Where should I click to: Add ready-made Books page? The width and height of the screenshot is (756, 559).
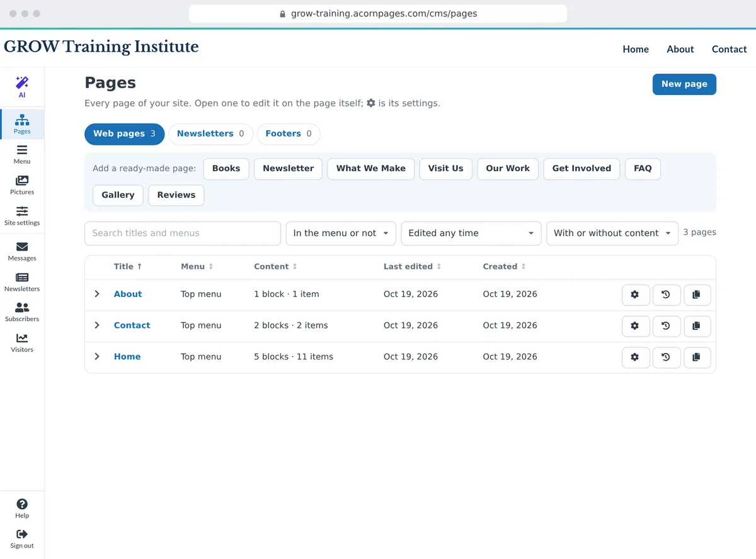point(226,169)
